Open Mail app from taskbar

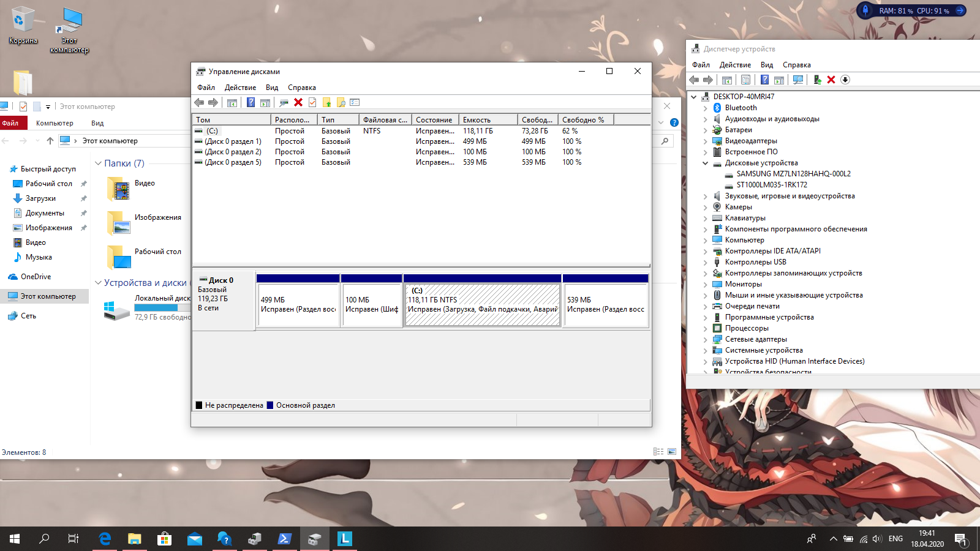[194, 539]
